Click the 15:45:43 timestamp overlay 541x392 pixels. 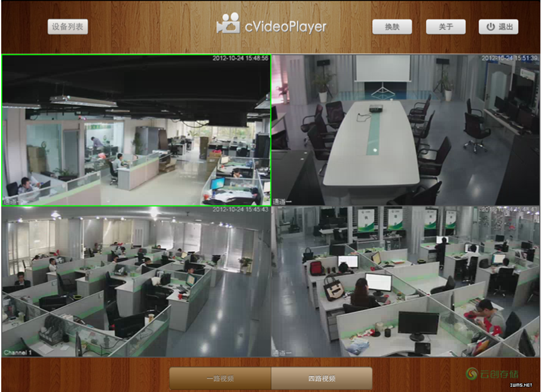pyautogui.click(x=240, y=209)
